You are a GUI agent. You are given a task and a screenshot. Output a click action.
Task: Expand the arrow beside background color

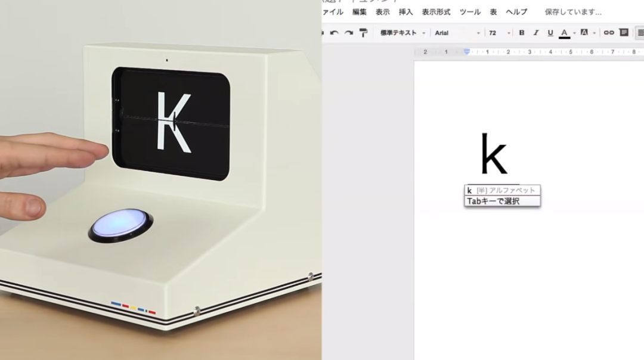point(594,33)
